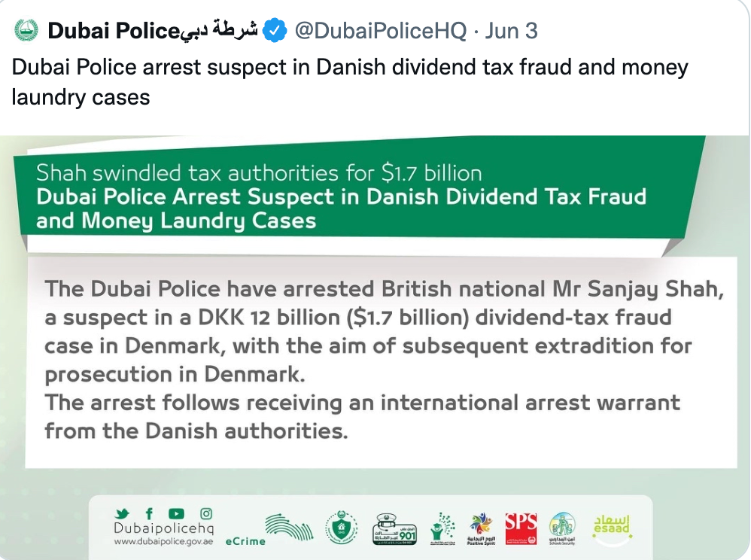Click the YouTube icon in footer
Viewport: 751px width, 560px height.
pyautogui.click(x=176, y=513)
